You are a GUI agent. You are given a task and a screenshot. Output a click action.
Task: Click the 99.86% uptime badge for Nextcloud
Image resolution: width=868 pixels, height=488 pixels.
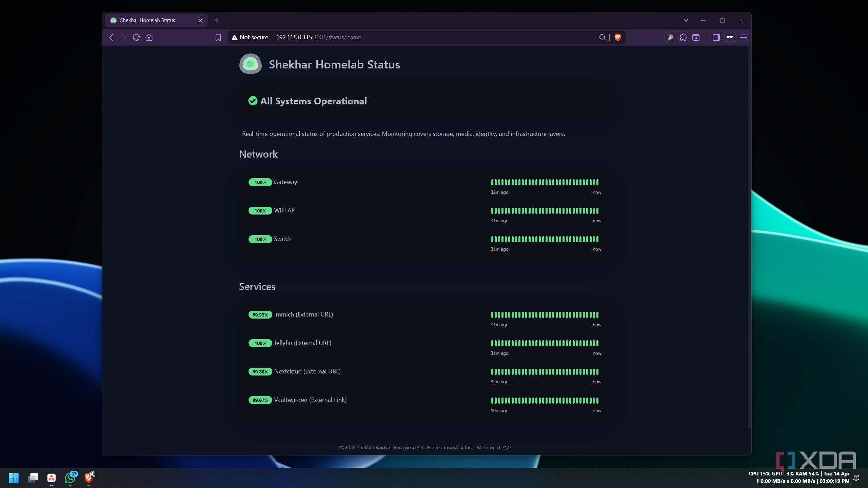coord(260,372)
